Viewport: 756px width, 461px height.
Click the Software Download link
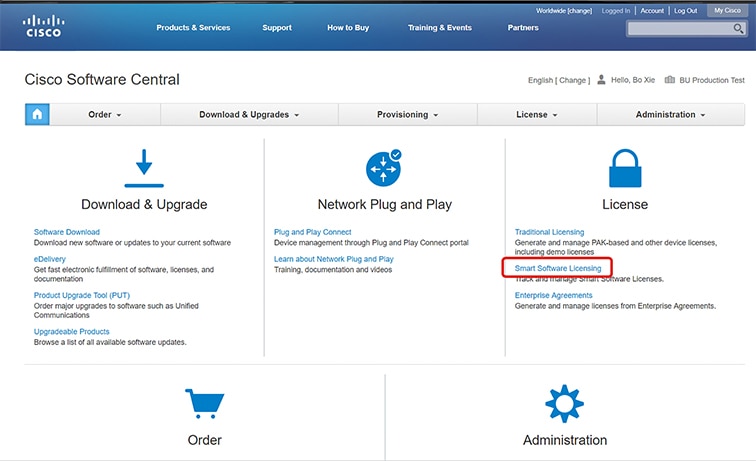point(67,232)
